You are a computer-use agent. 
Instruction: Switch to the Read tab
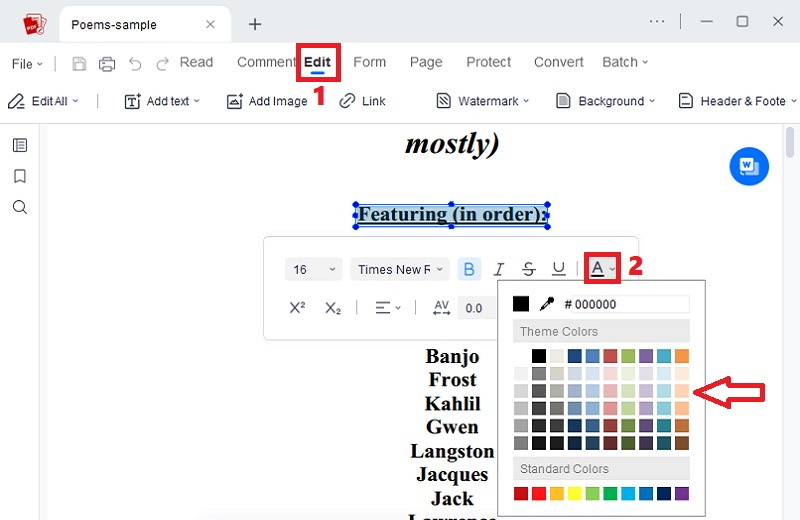pyautogui.click(x=196, y=62)
